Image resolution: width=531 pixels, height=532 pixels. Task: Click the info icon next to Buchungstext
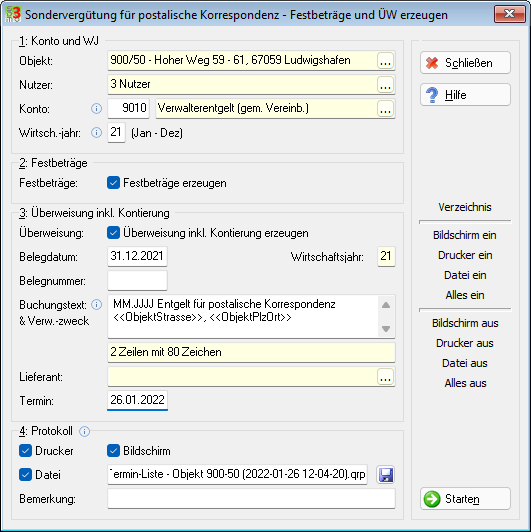click(x=96, y=305)
